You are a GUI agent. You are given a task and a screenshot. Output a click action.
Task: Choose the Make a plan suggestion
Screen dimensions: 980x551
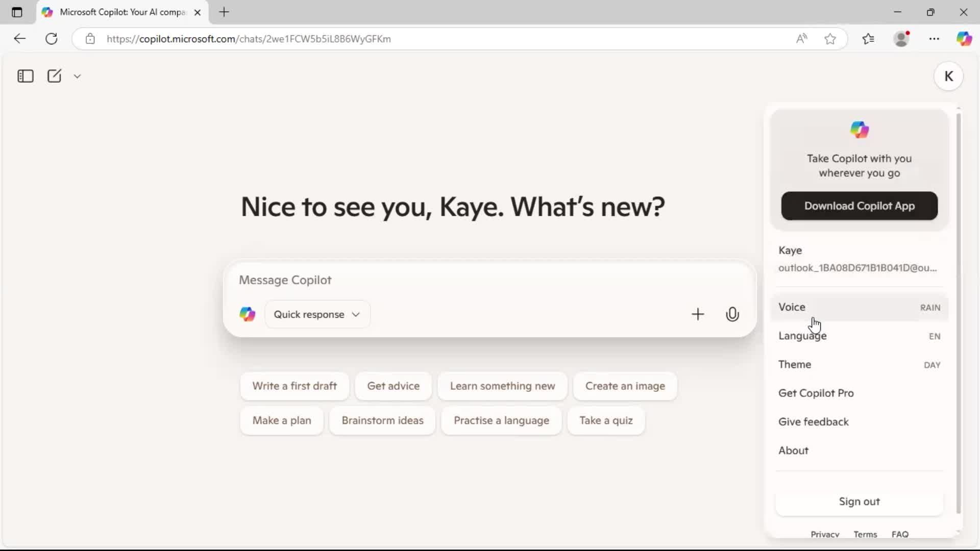click(x=282, y=421)
